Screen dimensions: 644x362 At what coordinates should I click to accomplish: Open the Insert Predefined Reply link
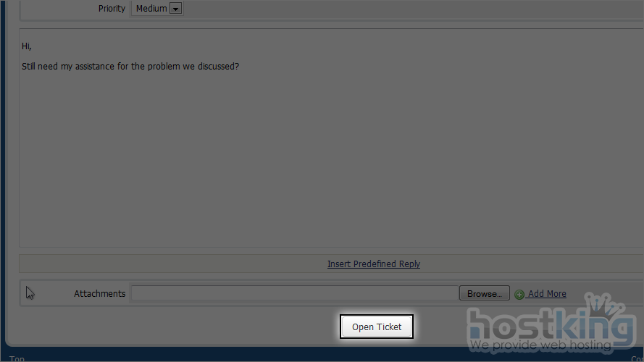pyautogui.click(x=373, y=264)
